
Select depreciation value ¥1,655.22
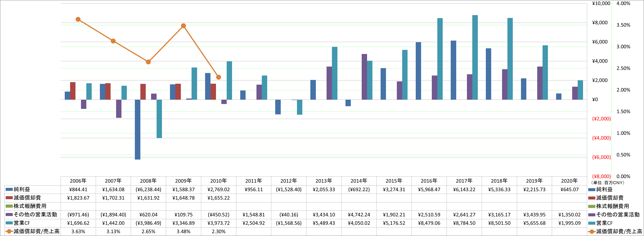218,198
